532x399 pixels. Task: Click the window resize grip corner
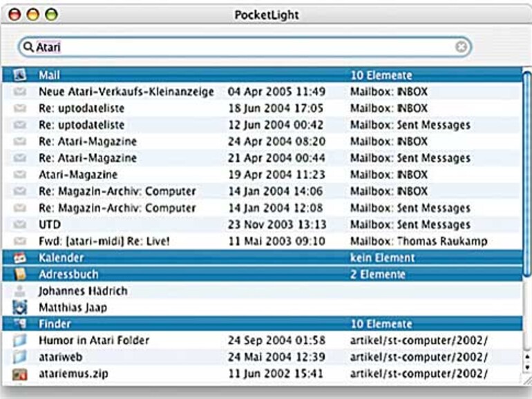point(526,379)
